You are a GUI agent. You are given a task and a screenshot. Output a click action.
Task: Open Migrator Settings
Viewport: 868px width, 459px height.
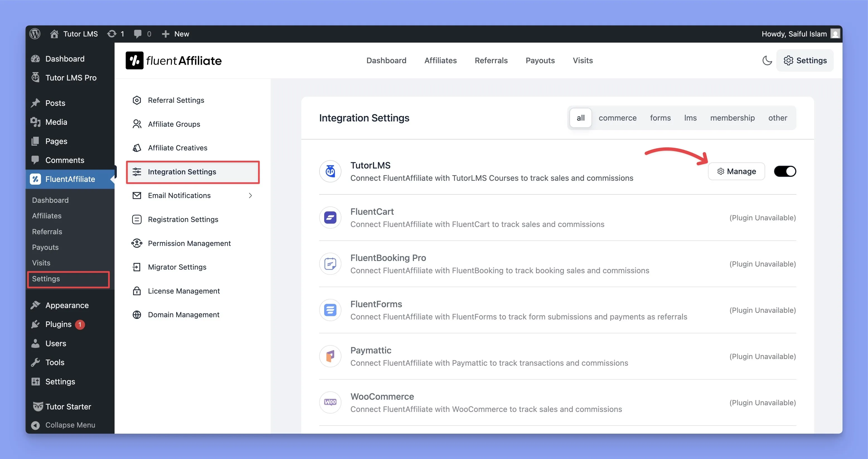[177, 267]
